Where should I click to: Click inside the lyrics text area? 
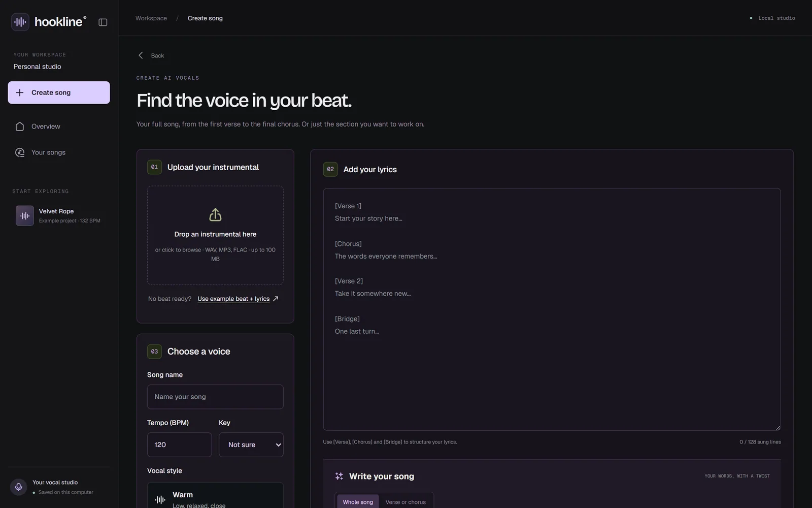point(552,309)
